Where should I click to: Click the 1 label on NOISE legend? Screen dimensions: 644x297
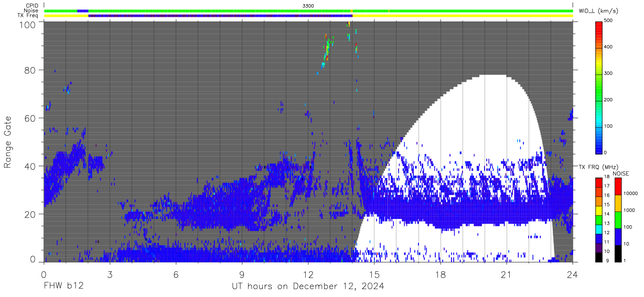tap(625, 260)
